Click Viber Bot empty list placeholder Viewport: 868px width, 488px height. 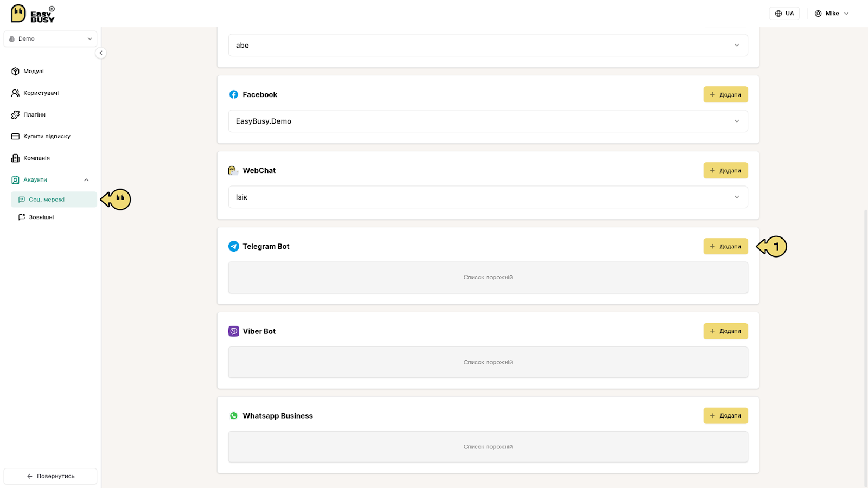click(x=488, y=362)
